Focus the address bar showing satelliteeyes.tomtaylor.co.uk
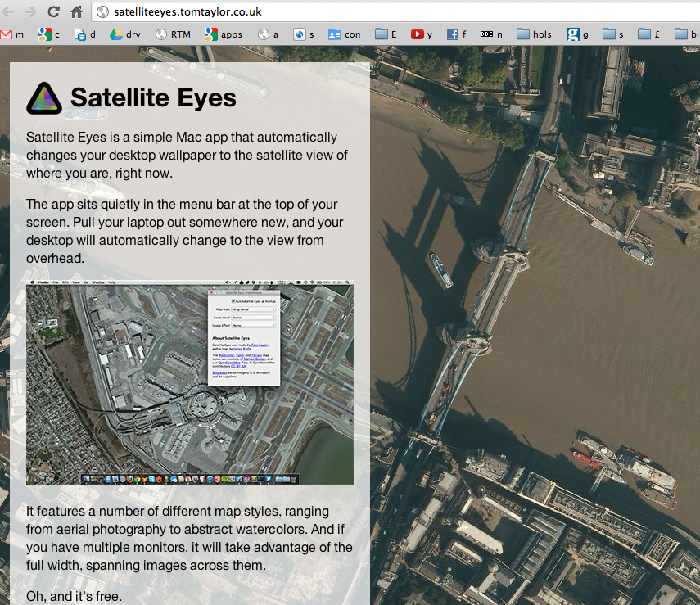This screenshot has width=700, height=605. point(397,12)
